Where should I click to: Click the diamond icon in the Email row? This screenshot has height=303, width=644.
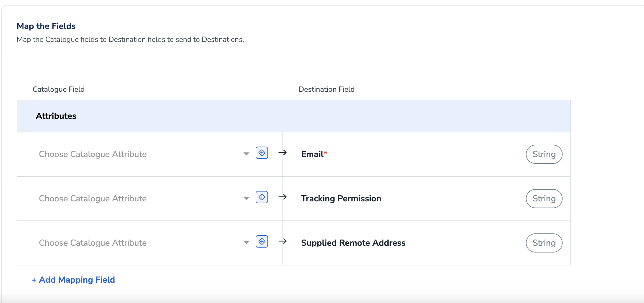[262, 153]
